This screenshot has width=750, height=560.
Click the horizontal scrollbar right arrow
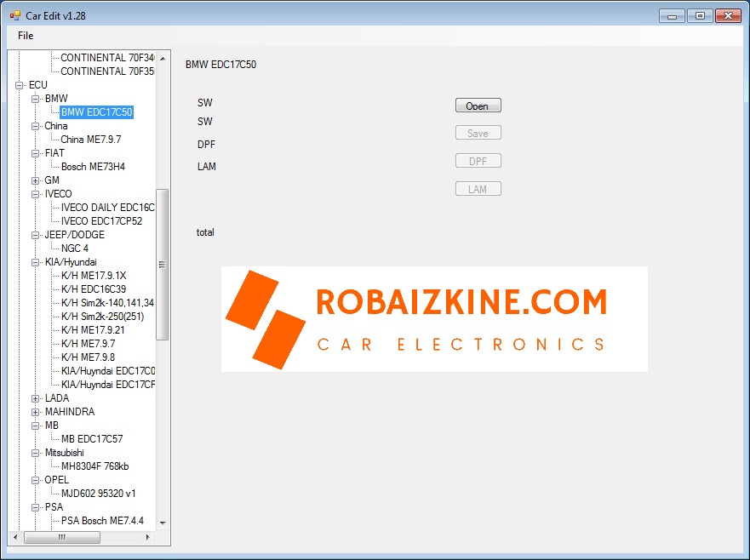148,538
